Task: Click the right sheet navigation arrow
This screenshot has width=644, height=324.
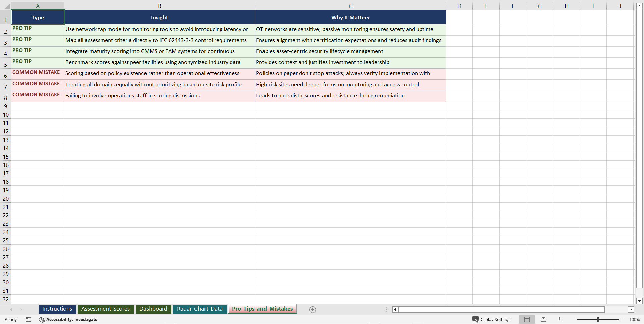Action: tap(21, 309)
